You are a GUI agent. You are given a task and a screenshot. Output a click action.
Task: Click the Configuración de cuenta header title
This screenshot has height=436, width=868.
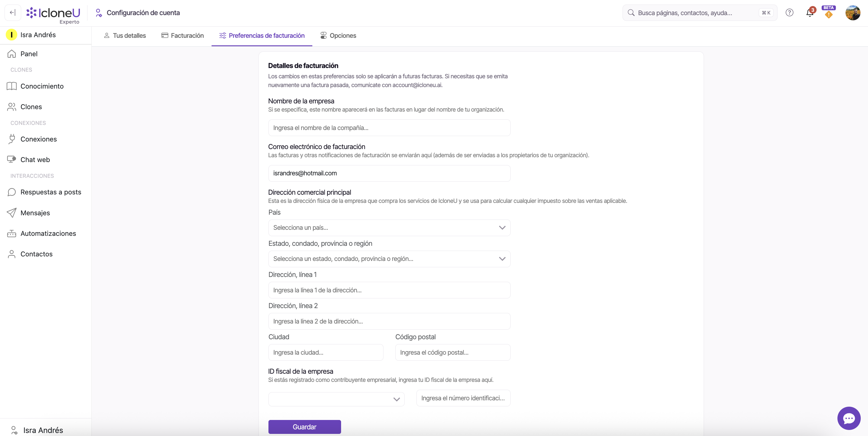tap(143, 13)
